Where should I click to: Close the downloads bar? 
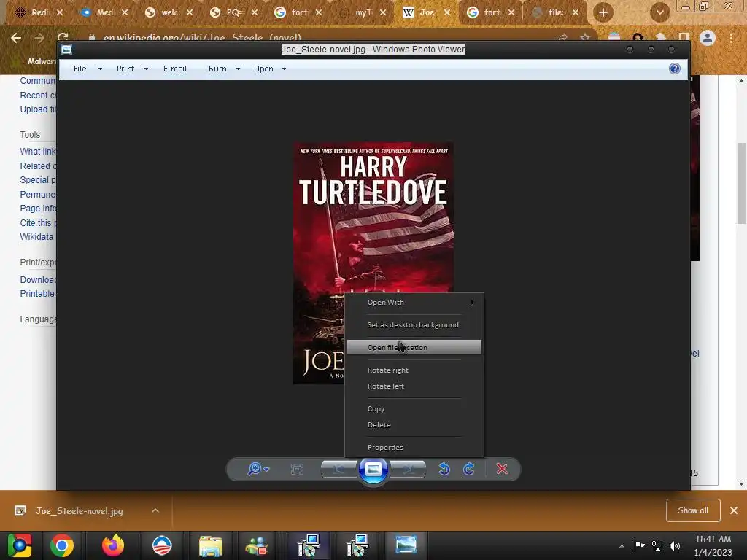click(x=734, y=510)
